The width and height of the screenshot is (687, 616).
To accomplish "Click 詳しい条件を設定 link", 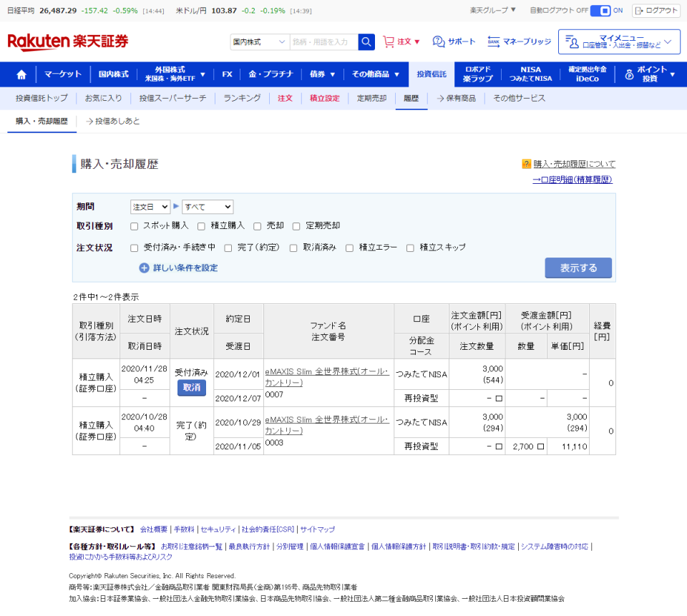I will point(185,268).
